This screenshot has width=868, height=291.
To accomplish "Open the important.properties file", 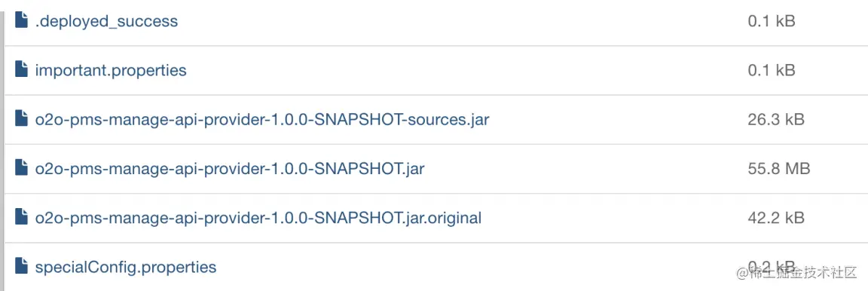I will pyautogui.click(x=111, y=70).
